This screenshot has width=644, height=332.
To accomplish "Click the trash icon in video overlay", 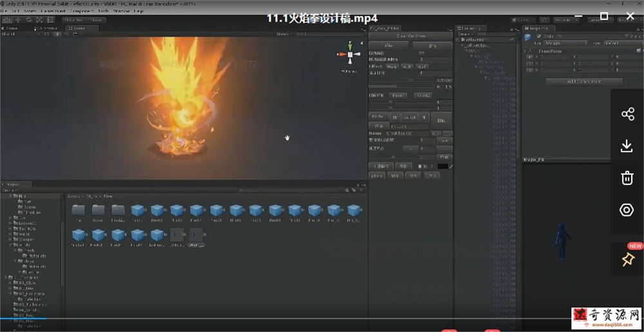I will point(627,178).
